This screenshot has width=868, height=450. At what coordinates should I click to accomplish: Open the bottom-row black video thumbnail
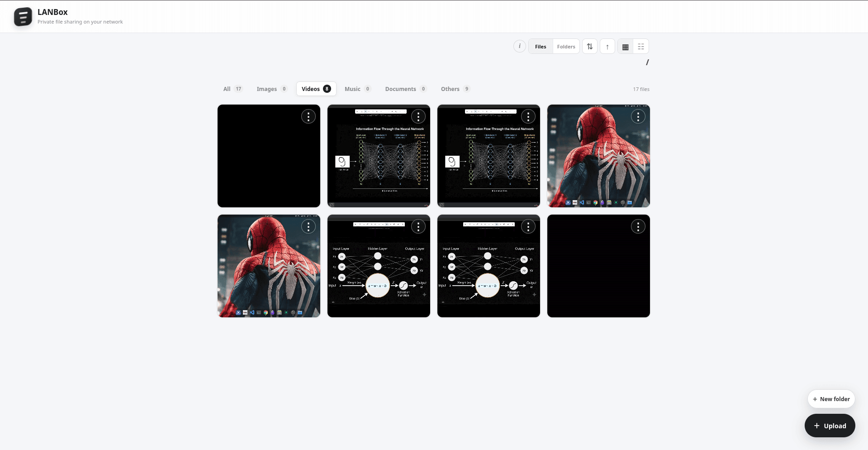pyautogui.click(x=598, y=266)
